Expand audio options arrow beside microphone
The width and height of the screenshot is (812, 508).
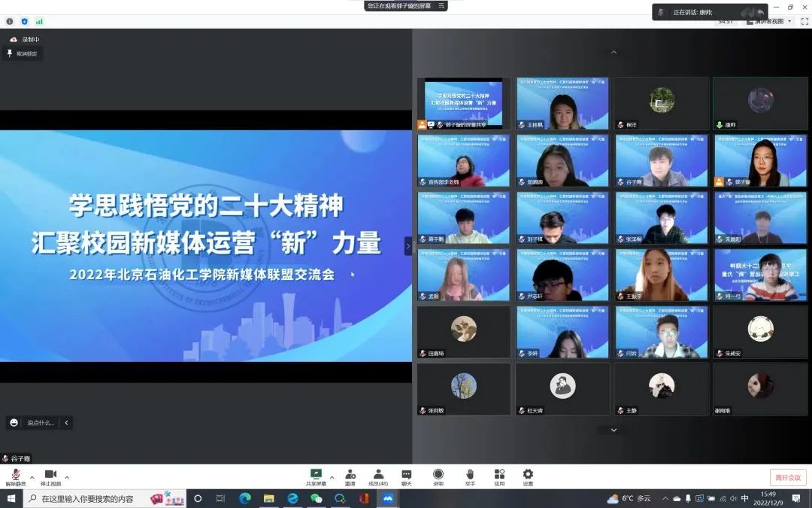(32, 477)
